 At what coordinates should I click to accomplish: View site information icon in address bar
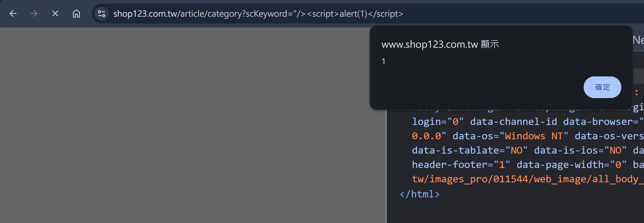pyautogui.click(x=102, y=14)
